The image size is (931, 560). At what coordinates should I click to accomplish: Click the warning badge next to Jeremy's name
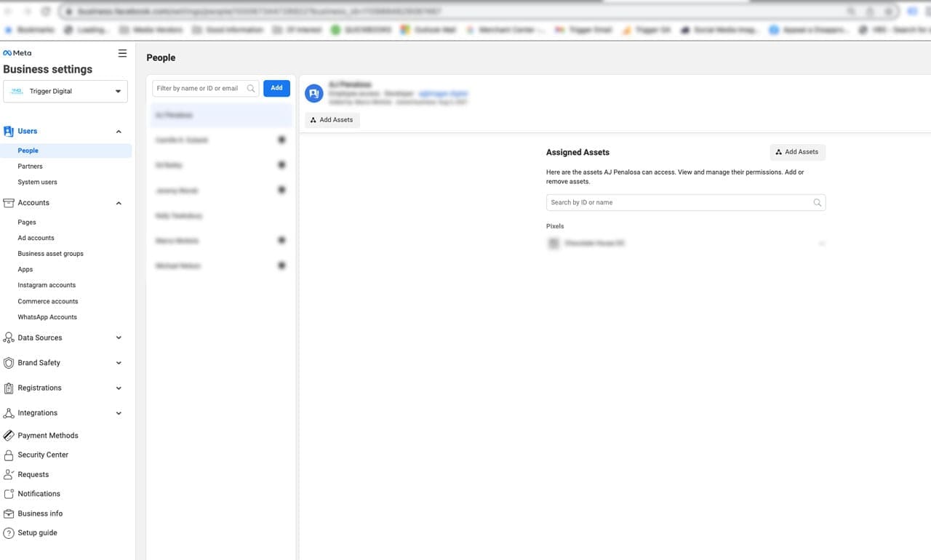[x=281, y=190]
